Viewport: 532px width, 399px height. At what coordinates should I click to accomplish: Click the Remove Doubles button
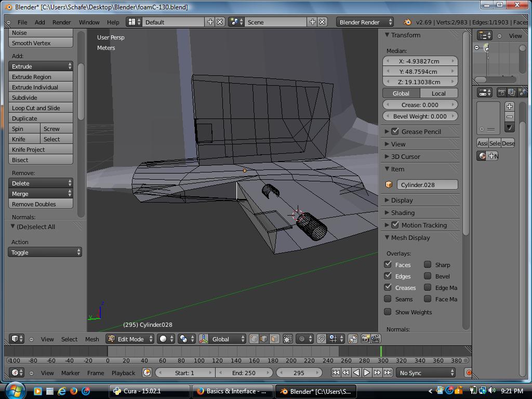click(41, 204)
